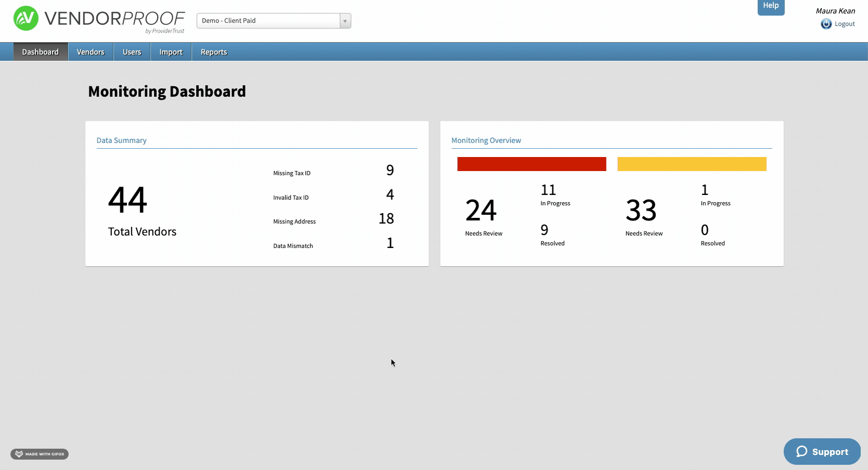Select the Reports tab

coord(214,52)
